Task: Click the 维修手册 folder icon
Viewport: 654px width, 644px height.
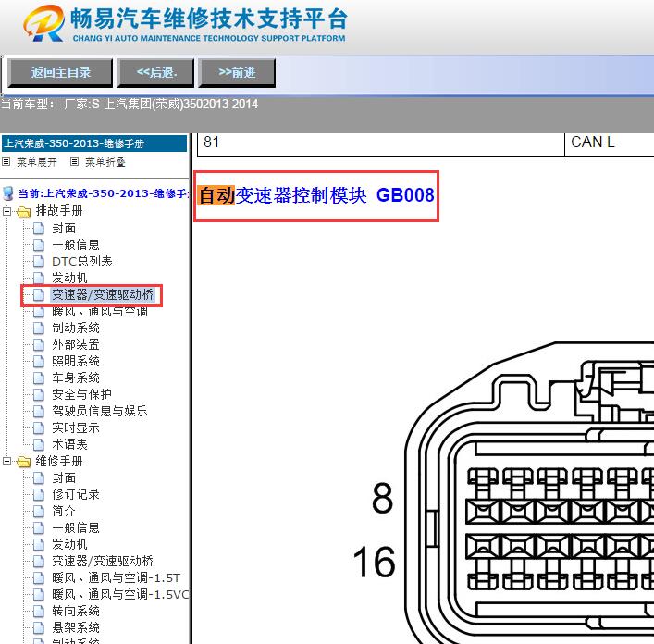Action: tap(23, 462)
